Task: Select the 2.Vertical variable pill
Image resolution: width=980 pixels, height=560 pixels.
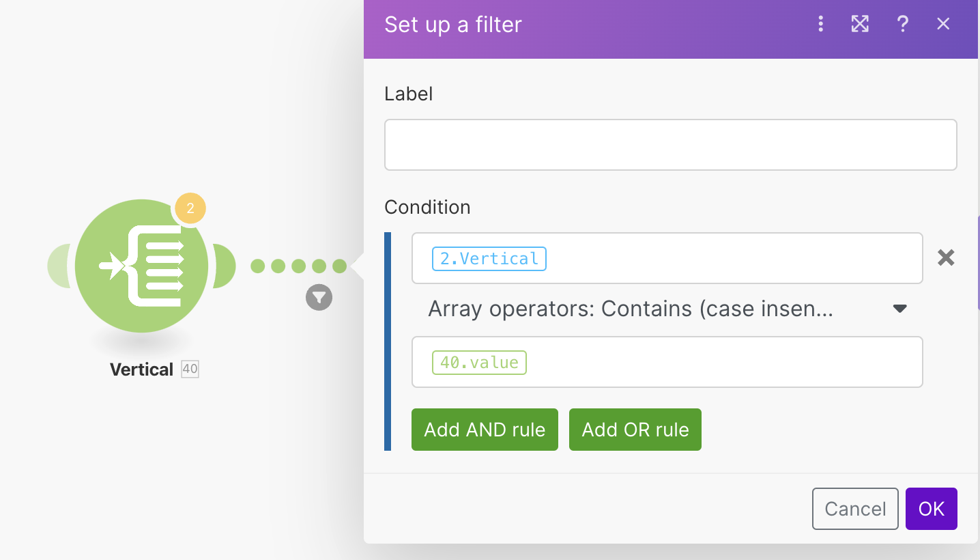Action: [x=489, y=259]
